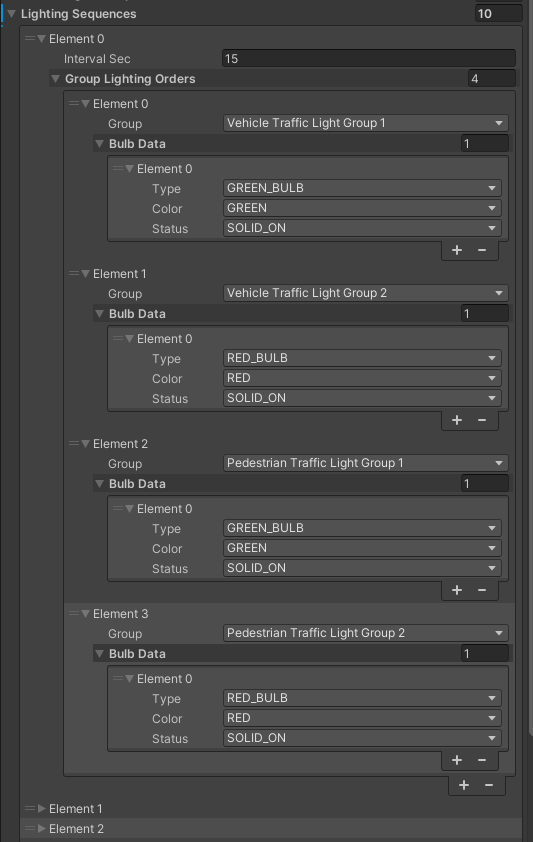
Task: Add bulb data entry for Pedestrian Group 1 with plus
Action: click(457, 590)
